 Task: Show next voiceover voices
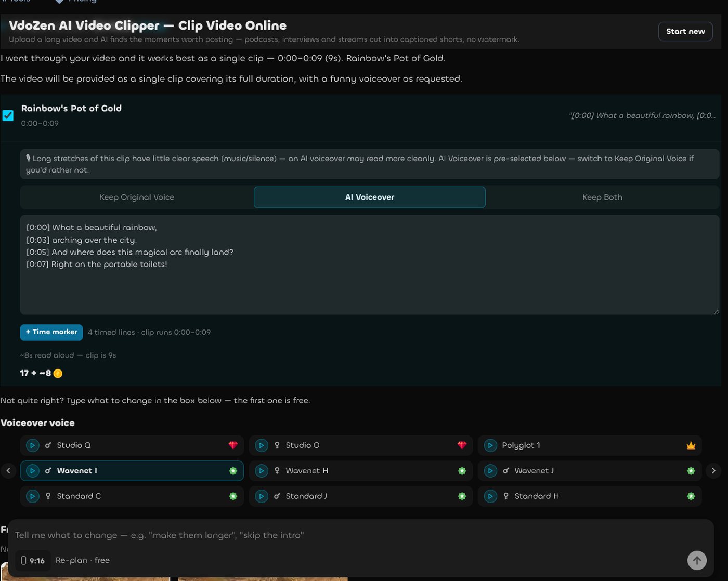click(713, 471)
